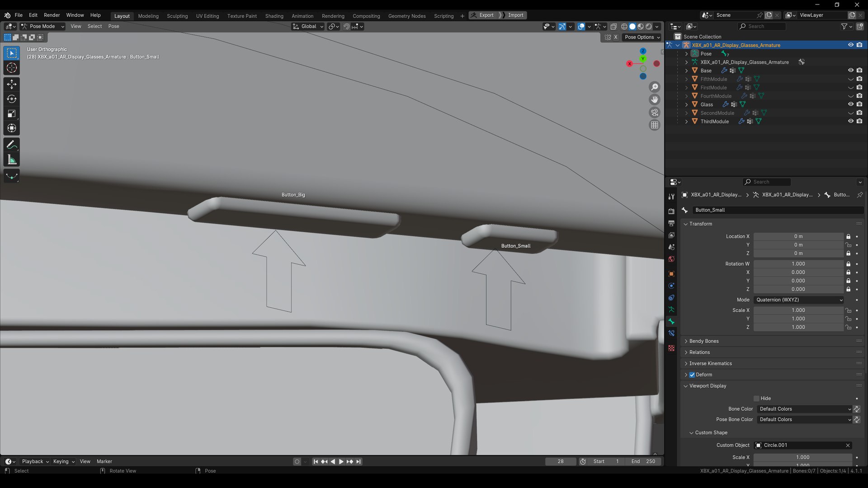Select the Transform tool
The height and width of the screenshot is (488, 868).
[12, 128]
